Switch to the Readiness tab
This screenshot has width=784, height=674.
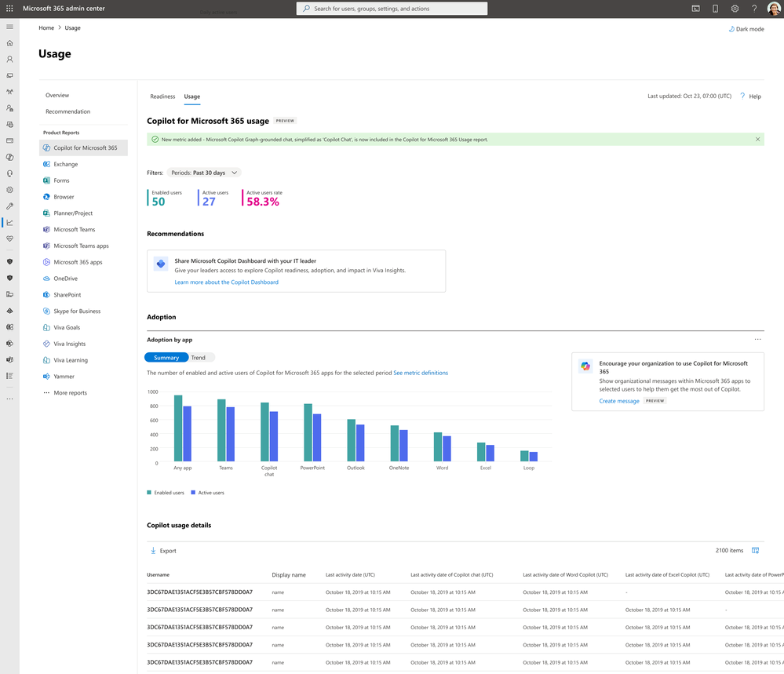[x=162, y=97]
